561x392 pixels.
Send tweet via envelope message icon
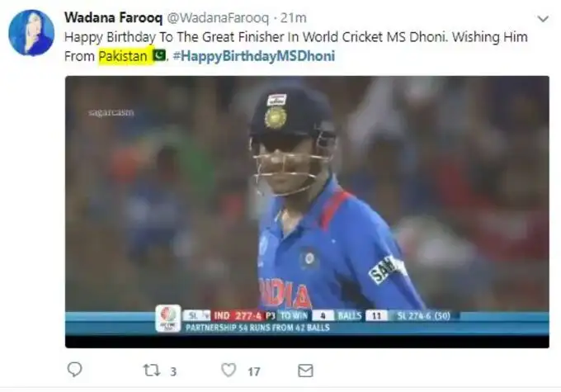pyautogui.click(x=305, y=371)
